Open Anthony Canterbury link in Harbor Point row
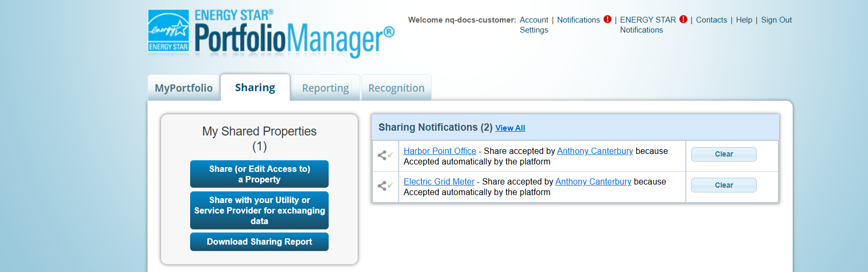The height and width of the screenshot is (272, 868). coord(595,151)
